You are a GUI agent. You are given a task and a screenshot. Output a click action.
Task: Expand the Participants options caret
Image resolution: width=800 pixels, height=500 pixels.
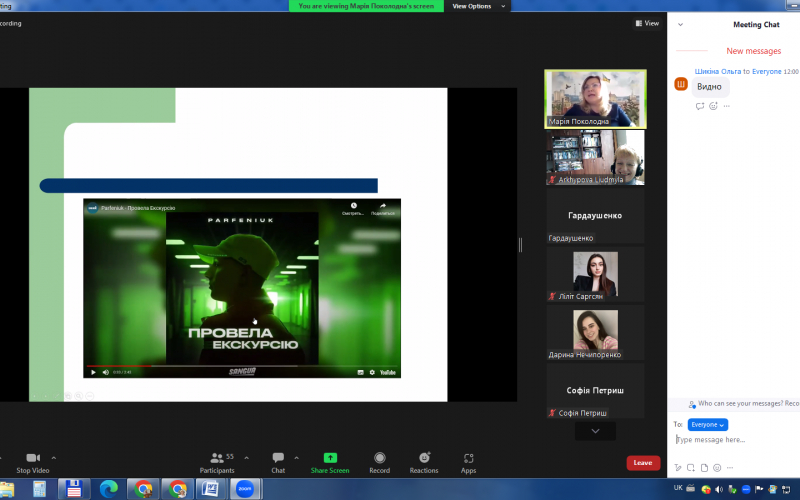(246, 458)
